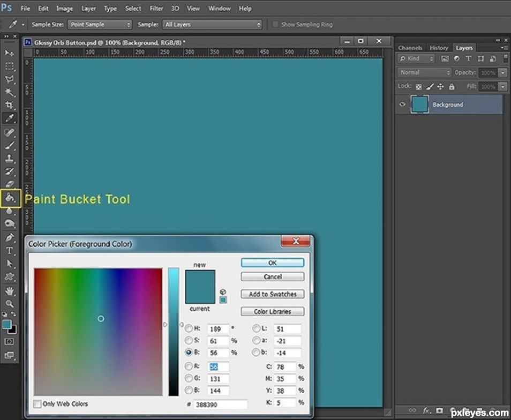This screenshot has width=511, height=420.
Task: Filter layers by pixel layer icon
Action: point(445,58)
